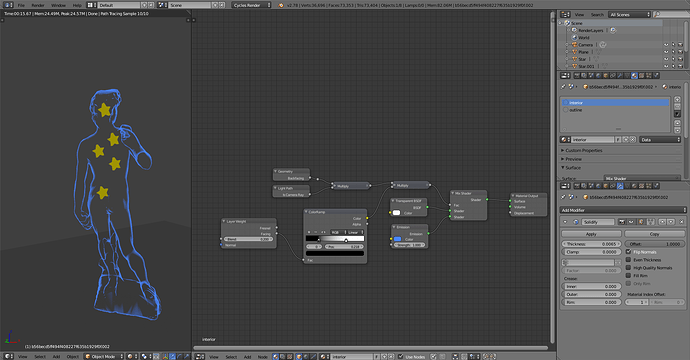Viewport: 690px width, 360px height.
Task: Enable the Fill Rim checkbox
Action: (x=628, y=276)
